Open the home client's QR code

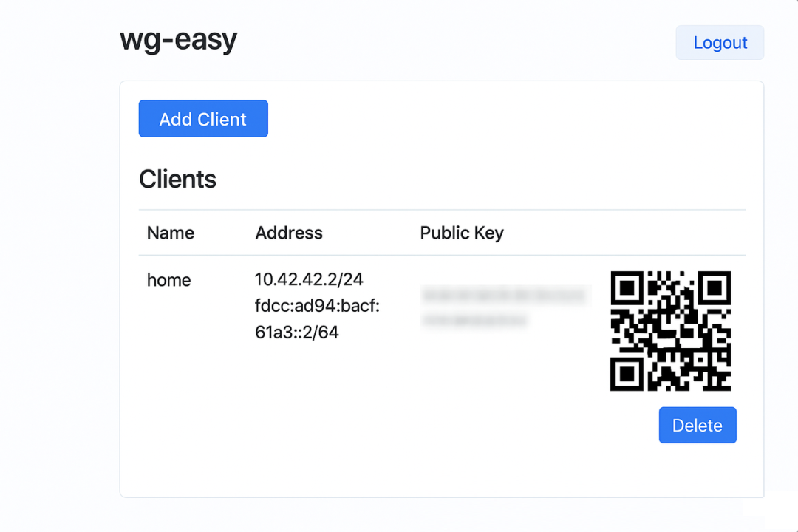671,331
